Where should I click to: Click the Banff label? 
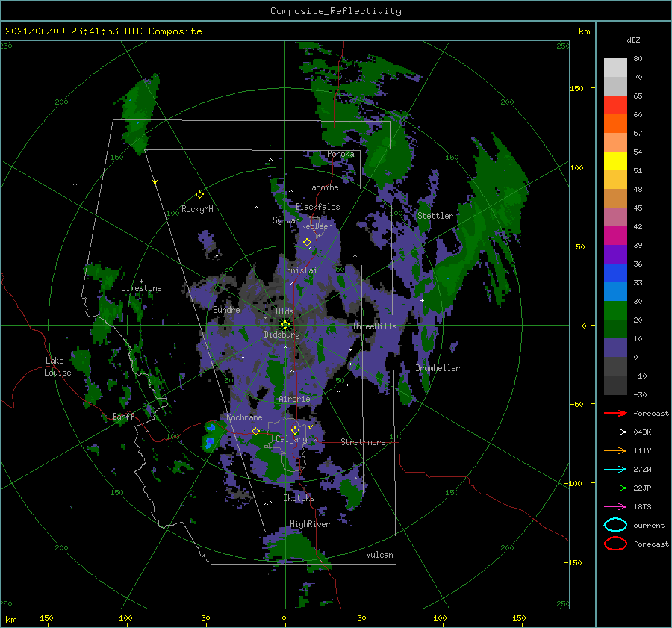point(123,416)
